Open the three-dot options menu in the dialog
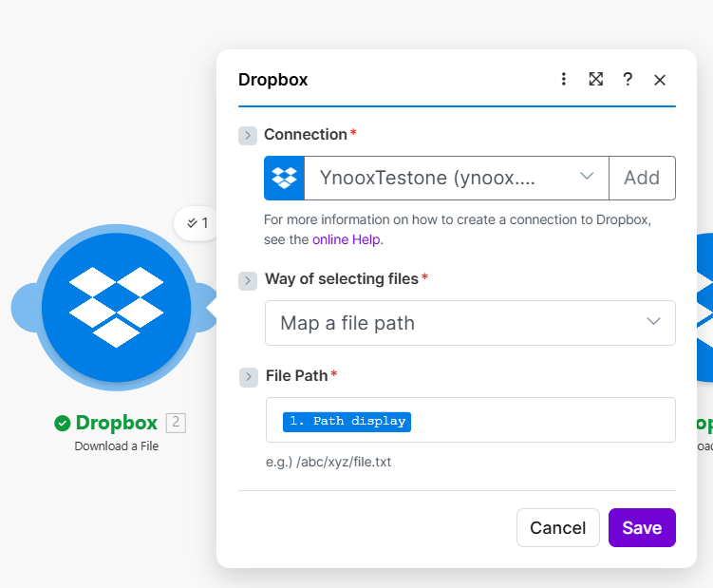 [564, 79]
